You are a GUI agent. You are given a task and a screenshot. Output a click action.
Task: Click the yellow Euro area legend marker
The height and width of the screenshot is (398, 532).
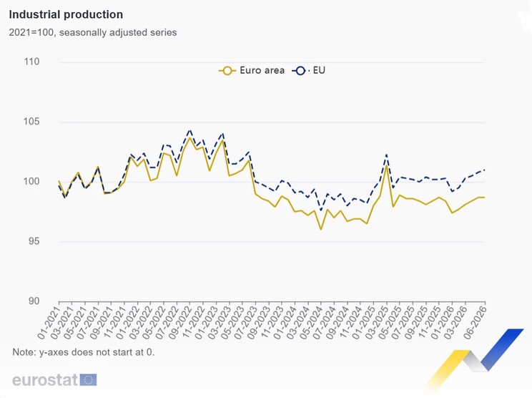227,71
